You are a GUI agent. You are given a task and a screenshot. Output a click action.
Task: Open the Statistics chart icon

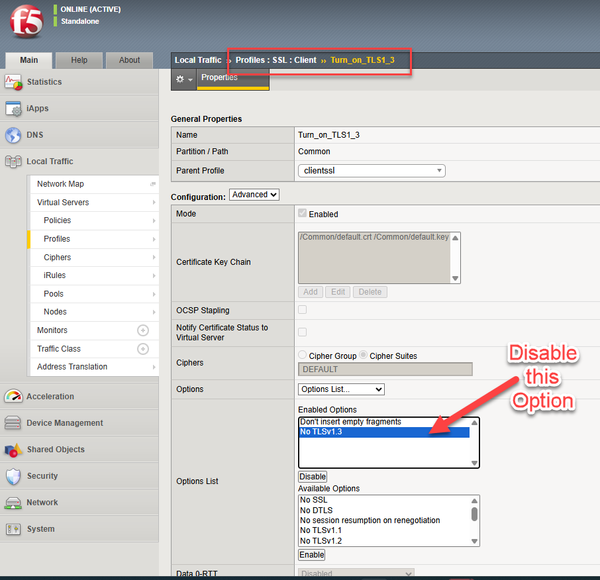point(13,82)
